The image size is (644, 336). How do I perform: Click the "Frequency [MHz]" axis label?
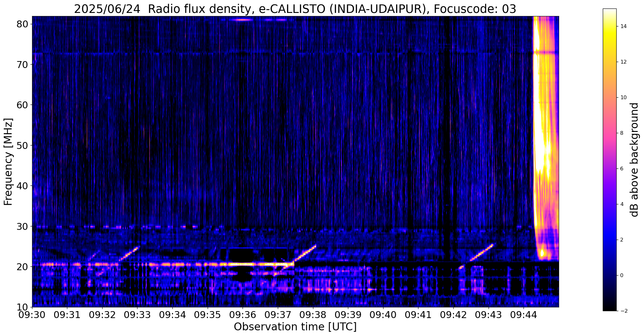[8, 162]
